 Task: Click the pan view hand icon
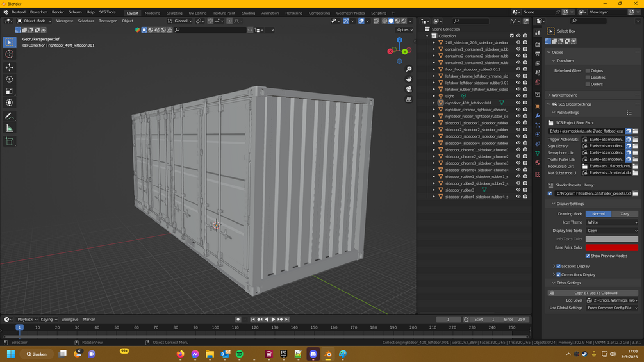(409, 79)
